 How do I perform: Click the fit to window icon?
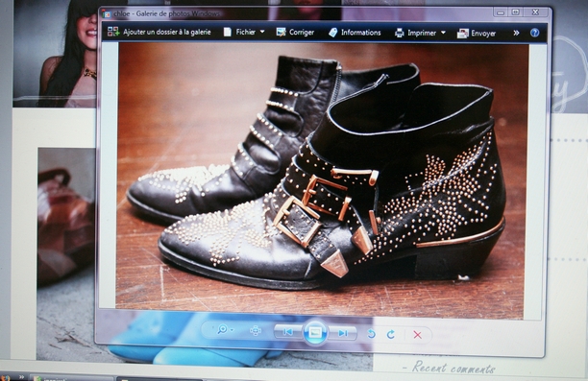(256, 330)
